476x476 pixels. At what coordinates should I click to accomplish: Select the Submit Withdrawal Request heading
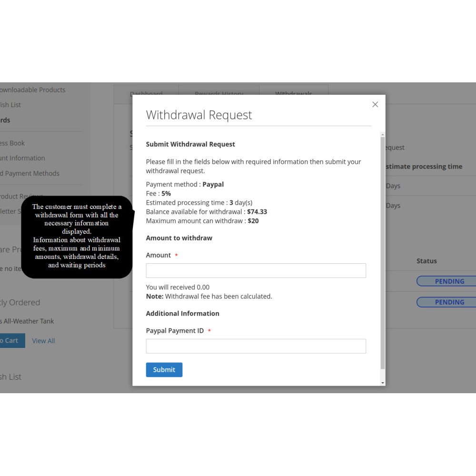190,144
